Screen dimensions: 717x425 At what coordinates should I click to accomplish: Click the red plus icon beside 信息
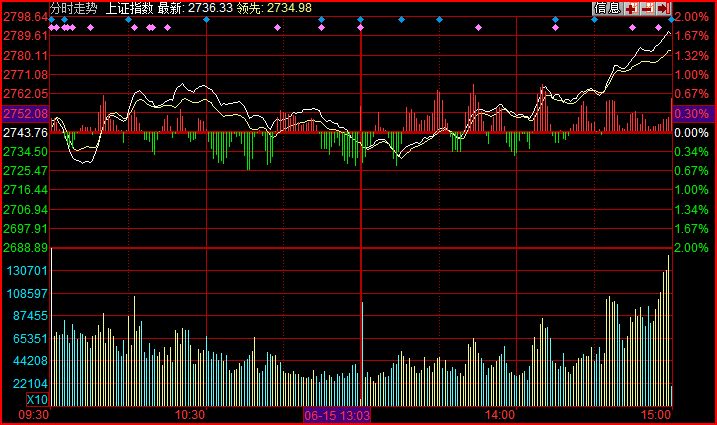pyautogui.click(x=631, y=8)
